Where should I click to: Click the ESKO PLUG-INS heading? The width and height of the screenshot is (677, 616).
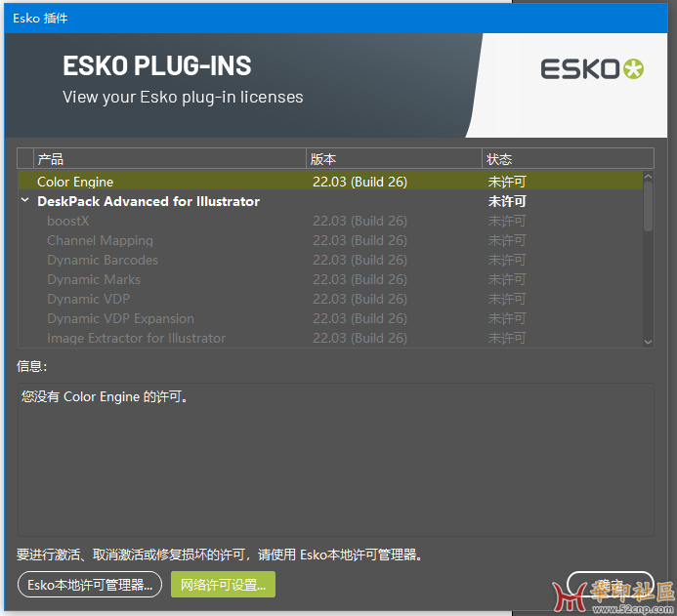156,65
